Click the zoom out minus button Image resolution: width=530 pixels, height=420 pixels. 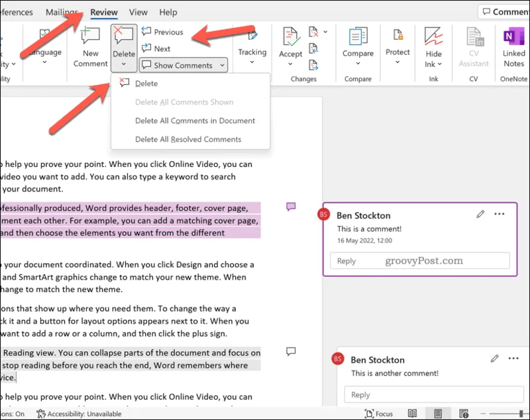point(483,413)
